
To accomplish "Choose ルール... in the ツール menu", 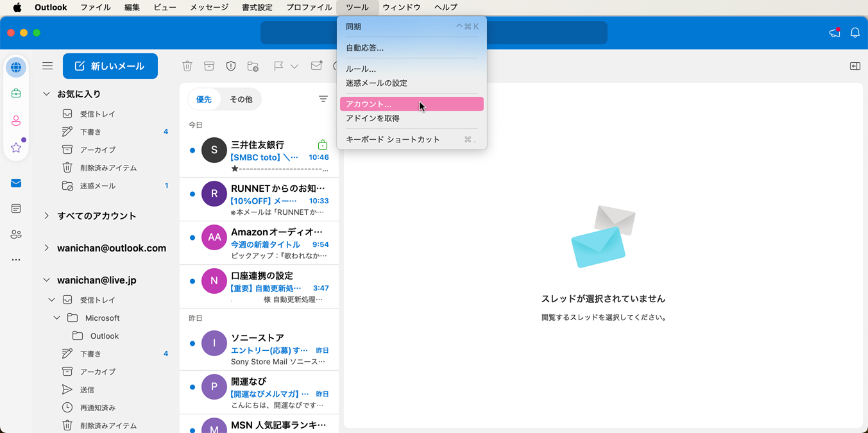I will (x=411, y=69).
